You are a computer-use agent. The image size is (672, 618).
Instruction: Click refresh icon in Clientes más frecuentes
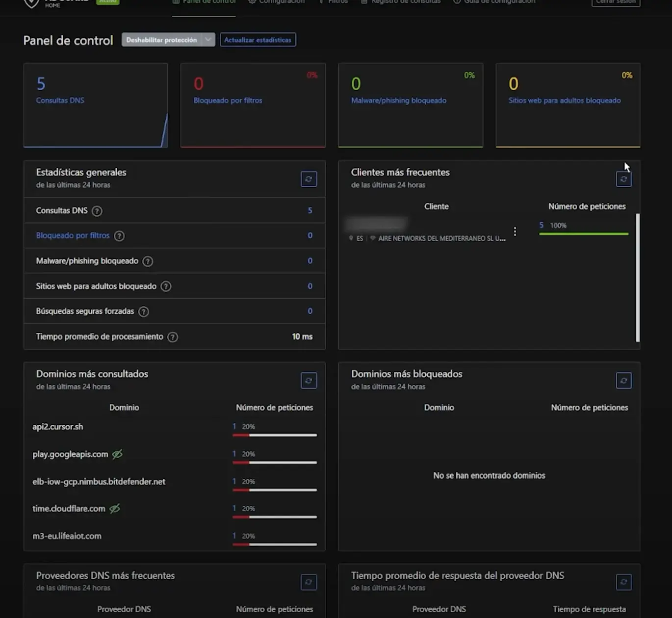623,179
